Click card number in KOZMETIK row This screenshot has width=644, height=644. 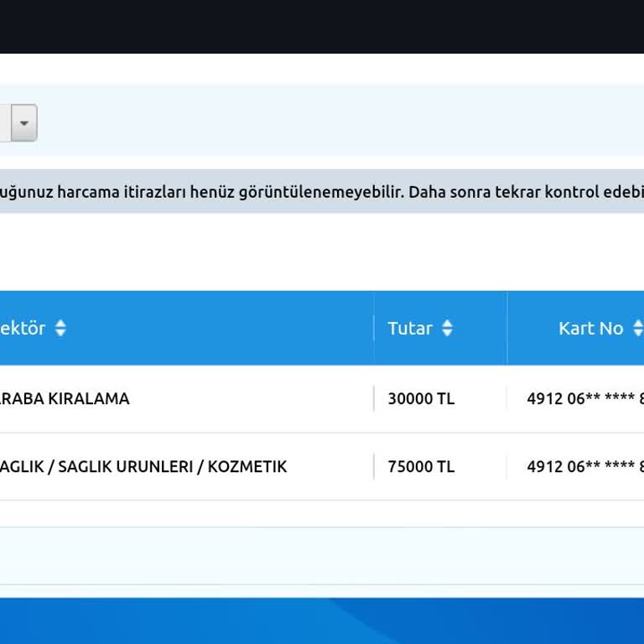[x=585, y=466]
